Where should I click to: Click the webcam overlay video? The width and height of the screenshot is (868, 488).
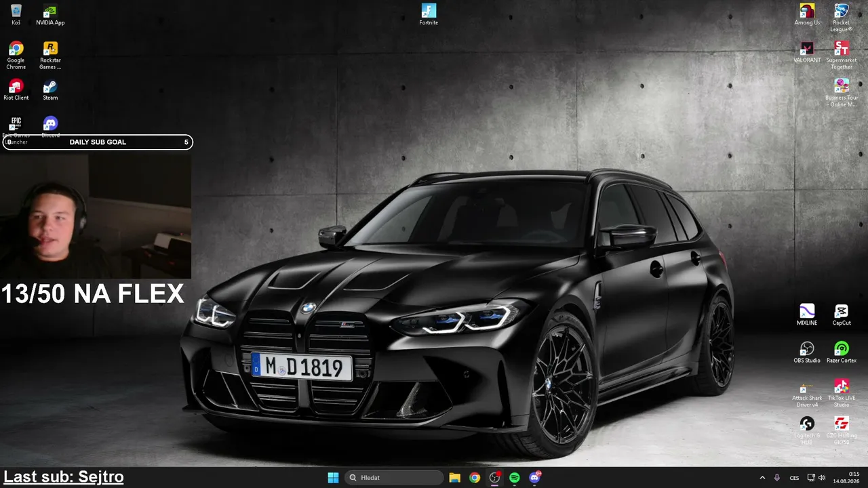pos(96,216)
